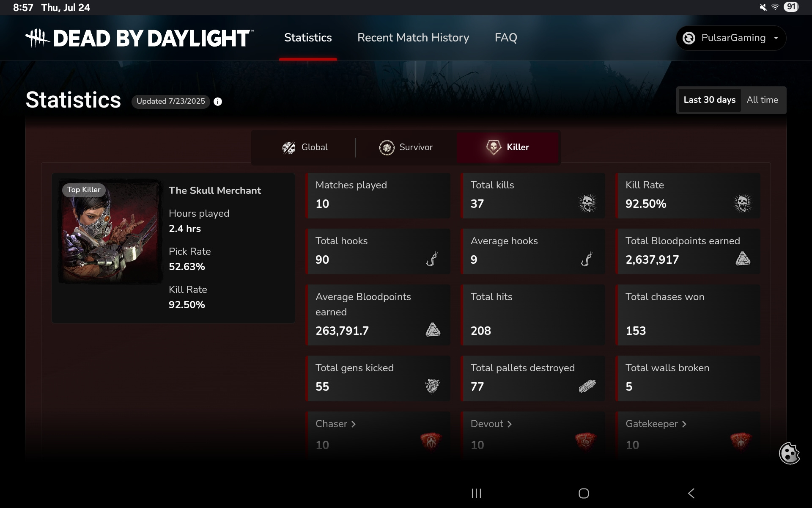Click the Chaser emblem icon
Image resolution: width=812 pixels, height=508 pixels.
coord(431,442)
